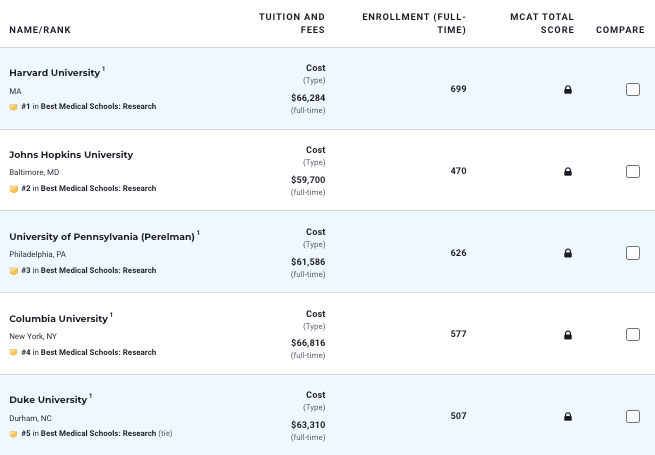Click Johns Hopkins MCAT score lock icon
Image resolution: width=655 pixels, height=455 pixels.
tap(568, 172)
